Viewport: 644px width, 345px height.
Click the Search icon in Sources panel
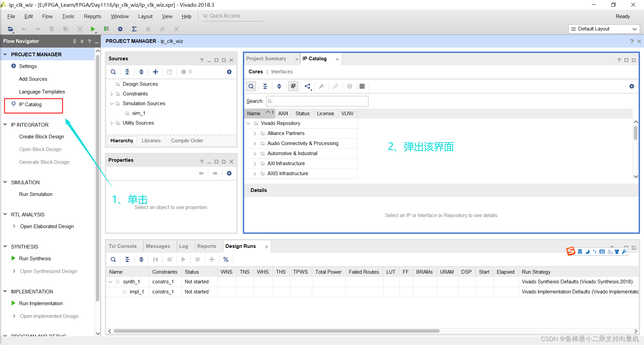[113, 72]
